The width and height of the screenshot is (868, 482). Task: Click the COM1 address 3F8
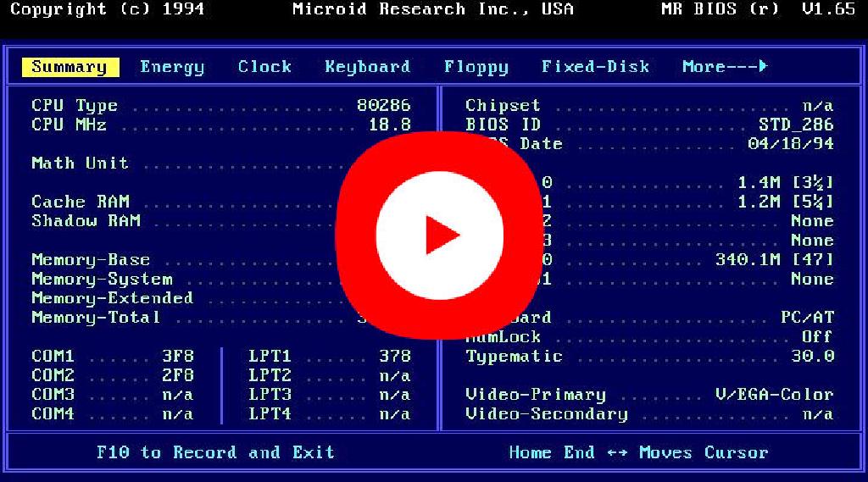click(178, 356)
